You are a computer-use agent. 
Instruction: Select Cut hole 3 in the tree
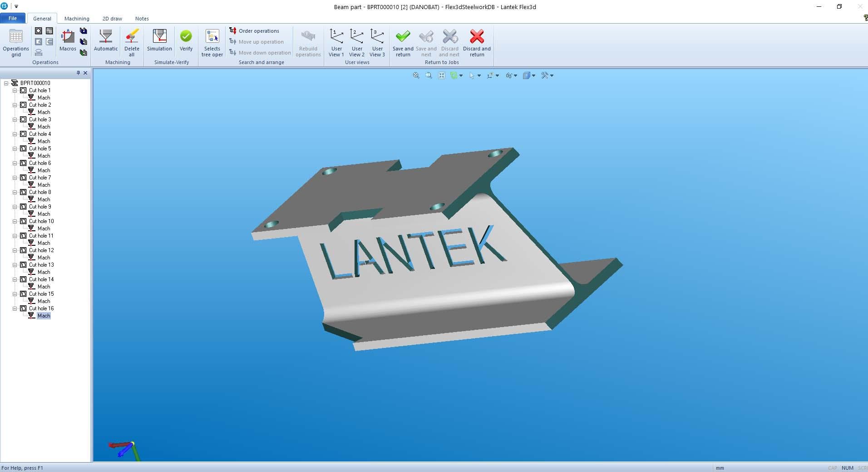(x=40, y=119)
